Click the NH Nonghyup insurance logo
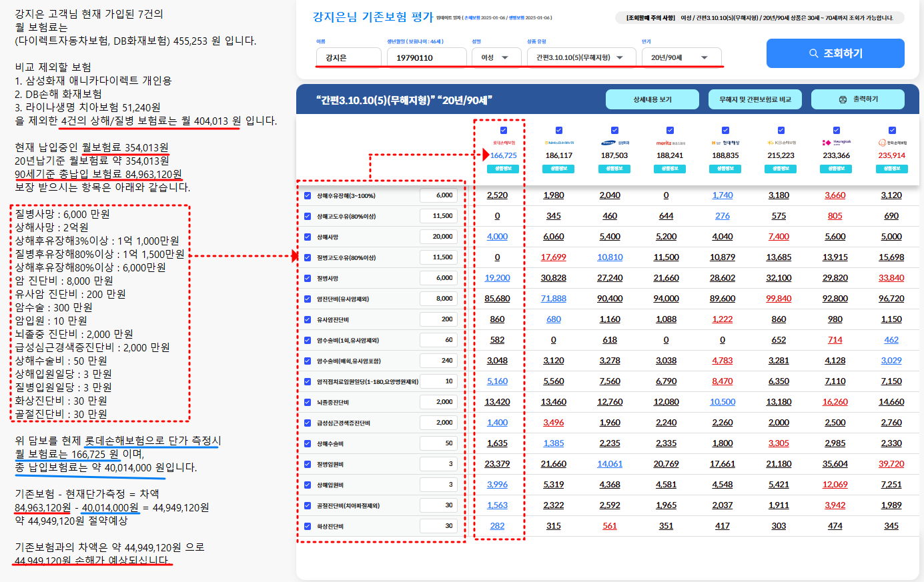 click(x=559, y=143)
